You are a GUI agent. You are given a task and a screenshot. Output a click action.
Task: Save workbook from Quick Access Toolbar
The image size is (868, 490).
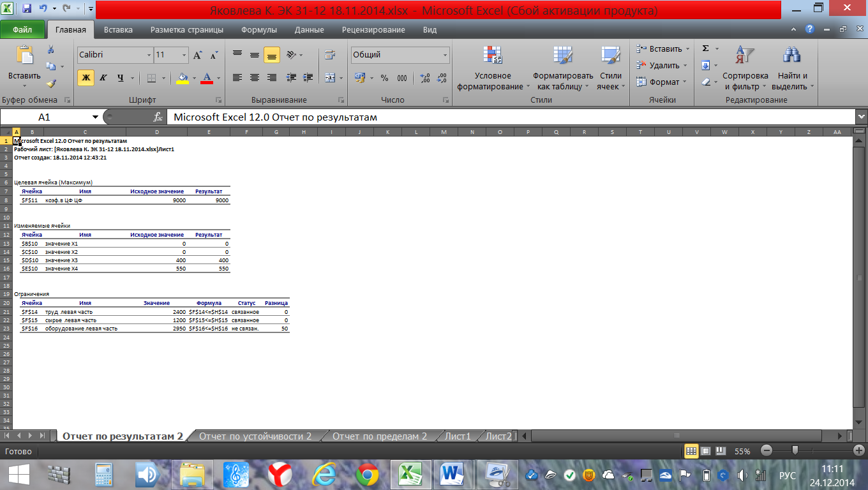tap(27, 9)
